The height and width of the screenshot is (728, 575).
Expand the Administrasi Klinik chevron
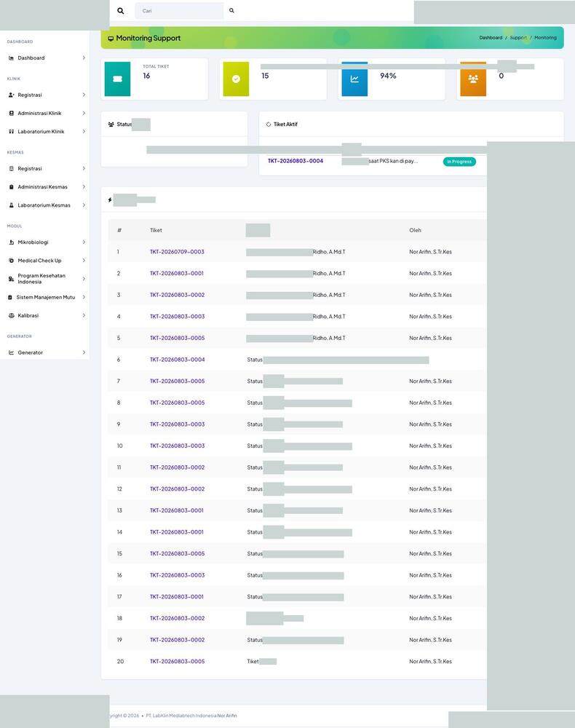click(84, 114)
